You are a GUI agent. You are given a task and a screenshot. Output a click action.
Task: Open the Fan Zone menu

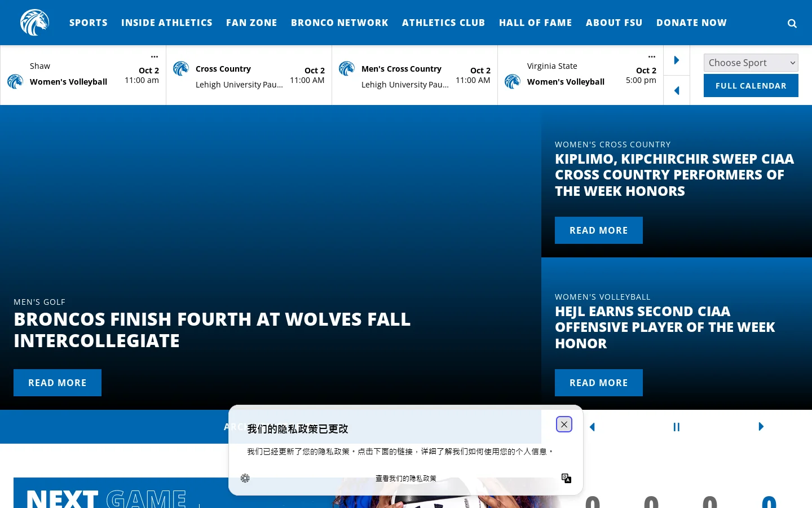coord(251,23)
